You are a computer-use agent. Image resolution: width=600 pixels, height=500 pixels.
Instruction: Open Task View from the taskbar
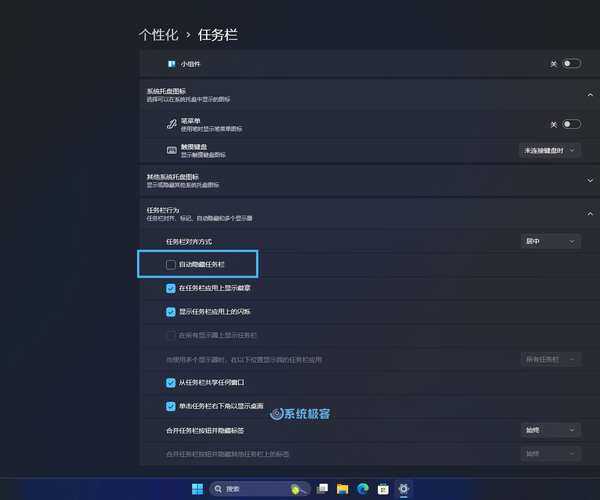tap(322, 488)
